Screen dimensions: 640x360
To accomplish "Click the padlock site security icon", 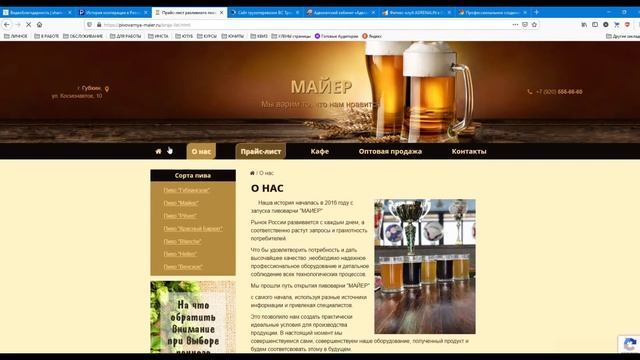I will (99, 25).
